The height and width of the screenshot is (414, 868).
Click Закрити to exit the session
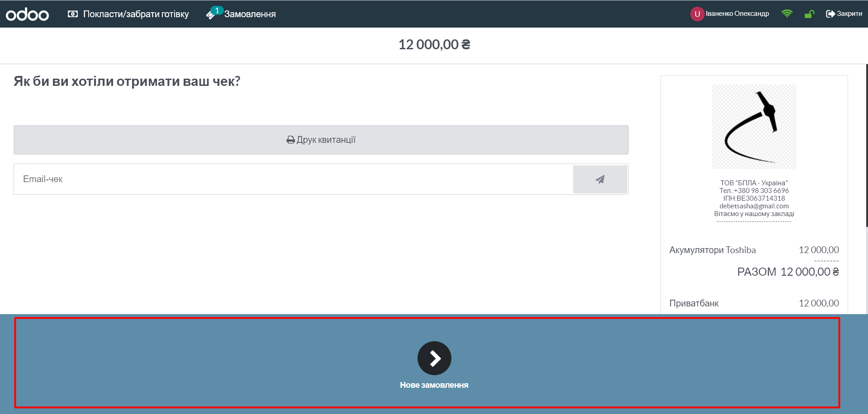pyautogui.click(x=844, y=14)
